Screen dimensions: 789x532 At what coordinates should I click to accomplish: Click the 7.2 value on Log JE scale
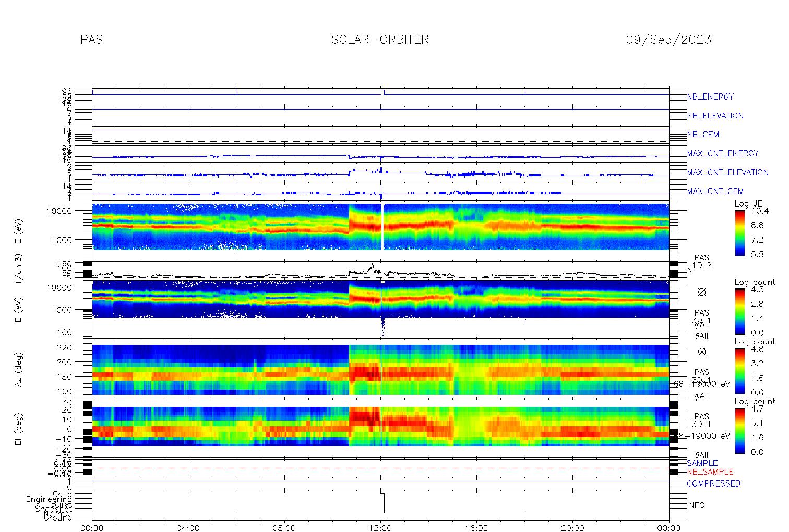coord(757,240)
